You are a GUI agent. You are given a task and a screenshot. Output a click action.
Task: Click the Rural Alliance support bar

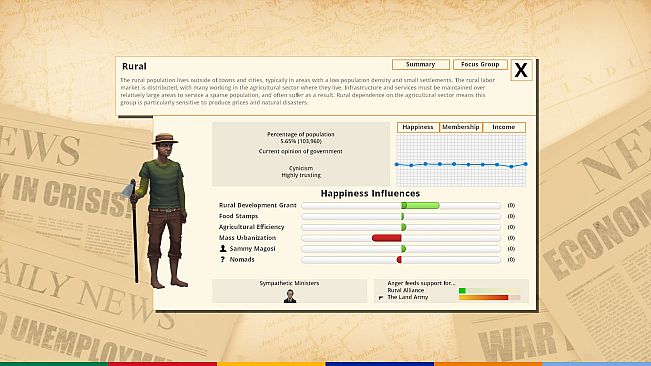click(x=489, y=290)
